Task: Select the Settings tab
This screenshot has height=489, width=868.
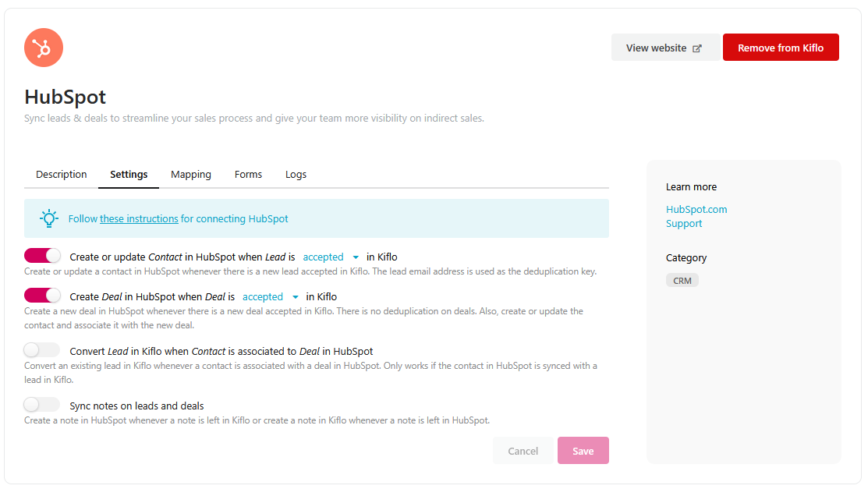Action: [129, 175]
